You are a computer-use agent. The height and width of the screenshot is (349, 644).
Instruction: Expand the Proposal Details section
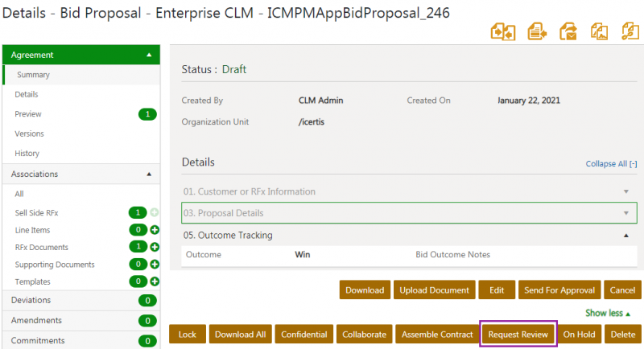(625, 213)
